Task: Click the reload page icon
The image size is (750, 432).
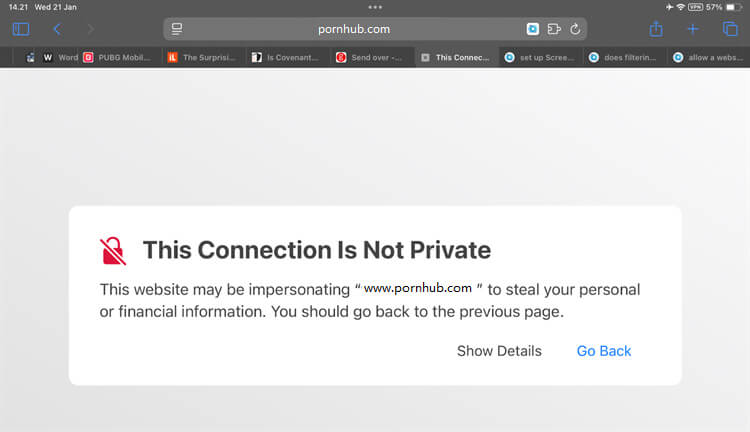Action: 575,29
